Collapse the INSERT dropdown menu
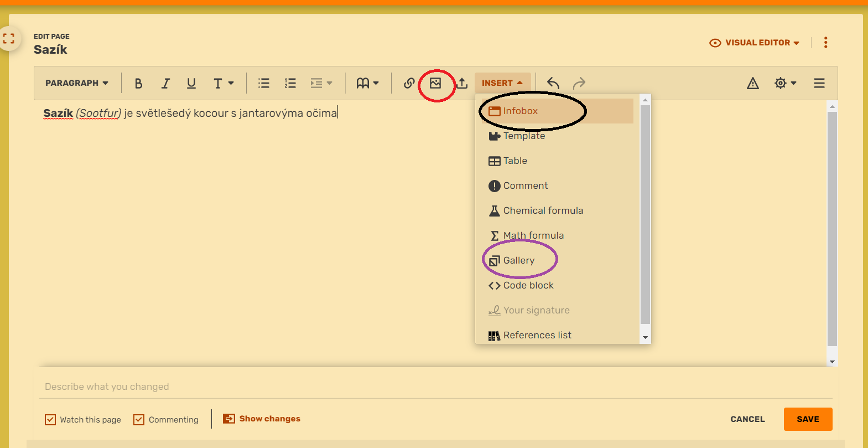Screen dimensions: 868x448 click(x=502, y=83)
